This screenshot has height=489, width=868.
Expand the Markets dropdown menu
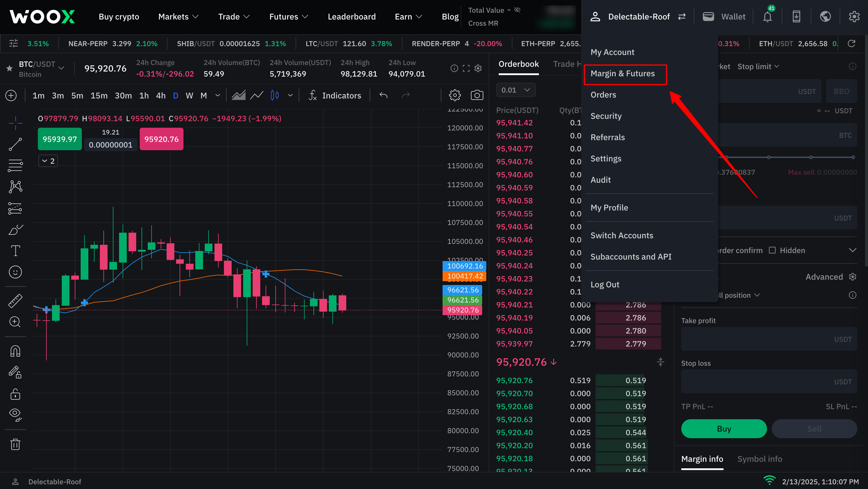(x=178, y=17)
